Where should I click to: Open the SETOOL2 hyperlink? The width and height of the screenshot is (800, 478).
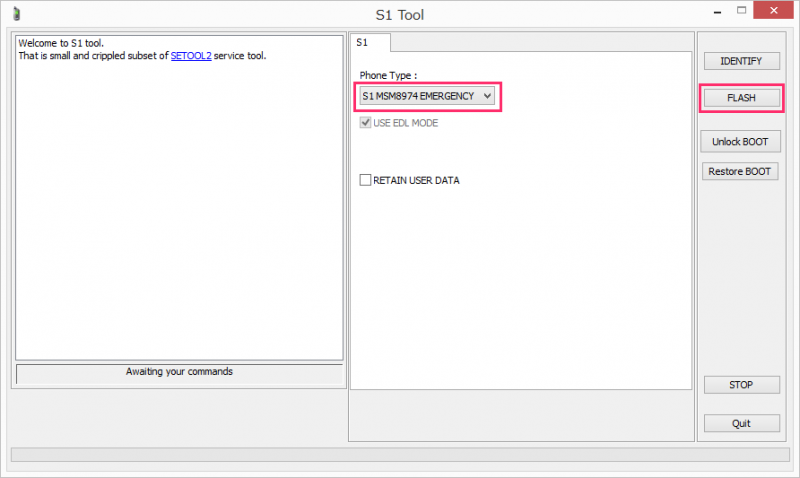pos(191,56)
